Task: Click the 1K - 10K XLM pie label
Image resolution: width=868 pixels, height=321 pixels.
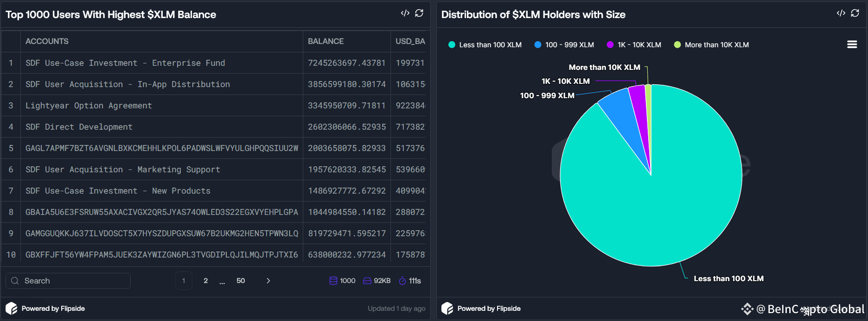Action: click(x=566, y=81)
